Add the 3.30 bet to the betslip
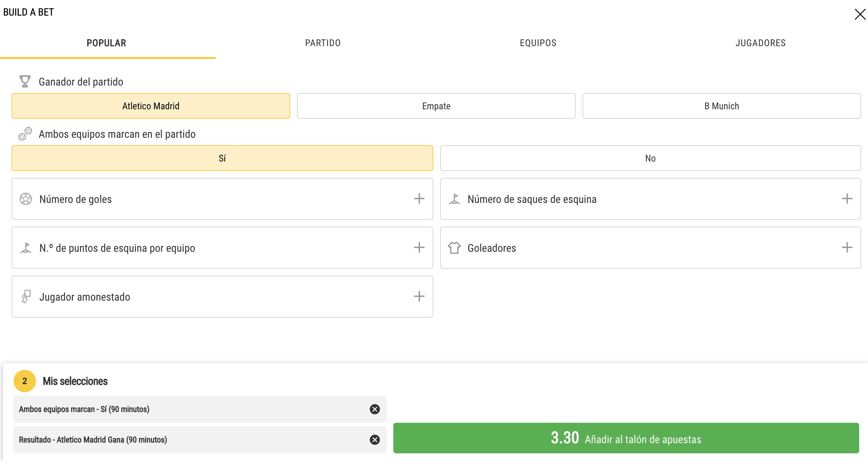The width and height of the screenshot is (868, 473). 626,438
